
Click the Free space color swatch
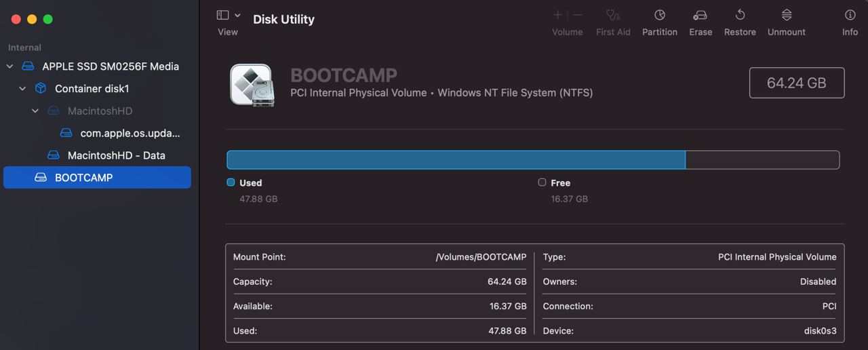(x=542, y=182)
